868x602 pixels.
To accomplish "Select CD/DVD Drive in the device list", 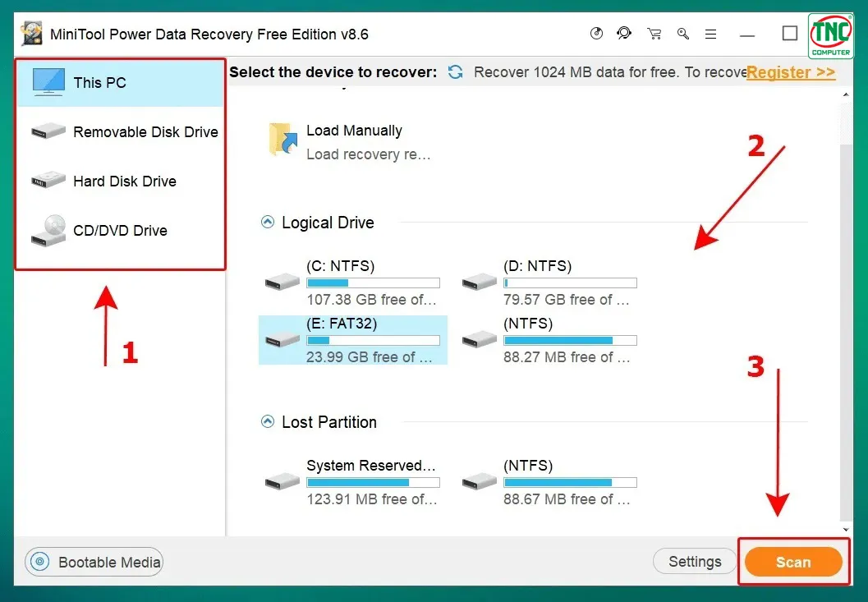I will 120,231.
